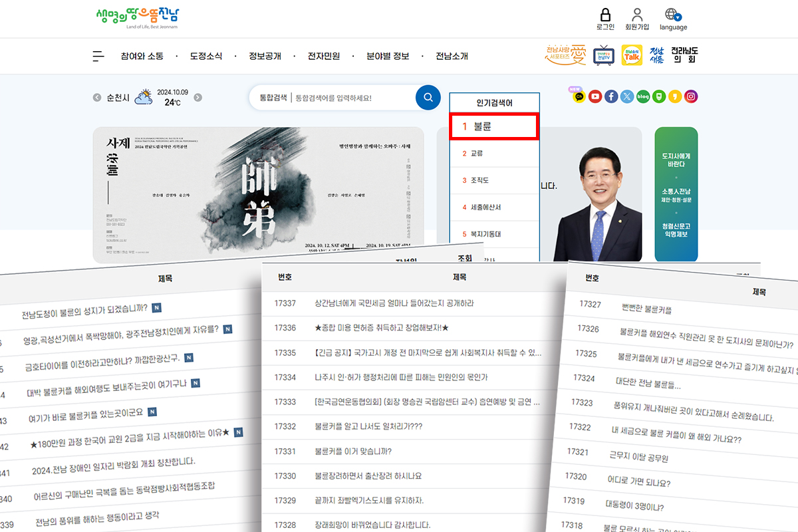The width and height of the screenshot is (798, 532).
Task: Open the yellow 전남소식 Talk icon
Action: coord(632,56)
